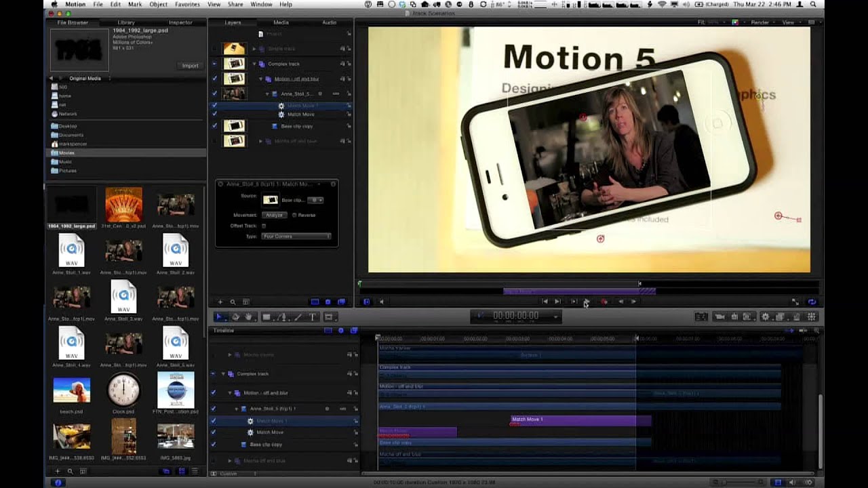The height and width of the screenshot is (488, 868).
Task: Toggle Base clip copy checkbox in Timeline
Action: tap(214, 444)
